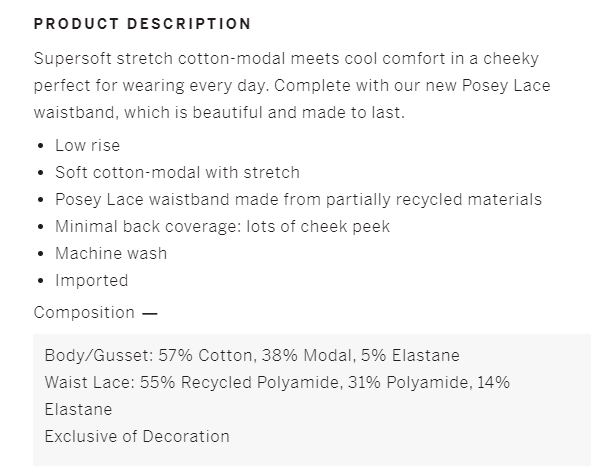Click the "Imported" bullet item

(92, 281)
